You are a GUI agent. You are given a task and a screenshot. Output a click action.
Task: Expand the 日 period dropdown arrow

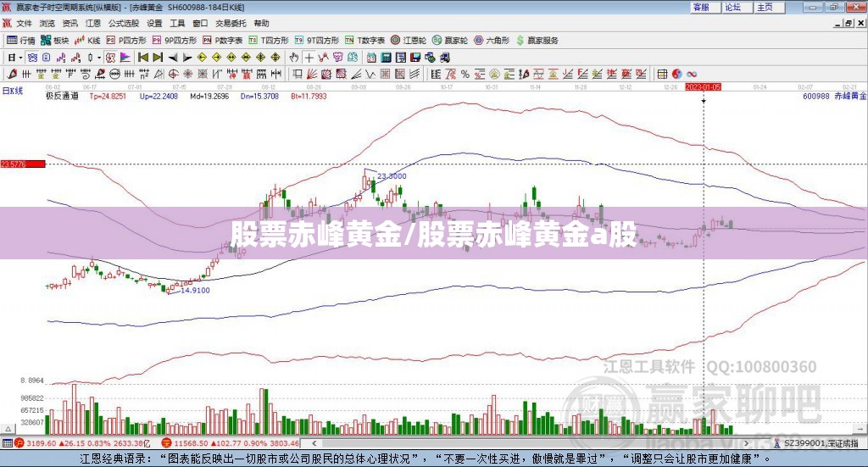(x=20, y=58)
